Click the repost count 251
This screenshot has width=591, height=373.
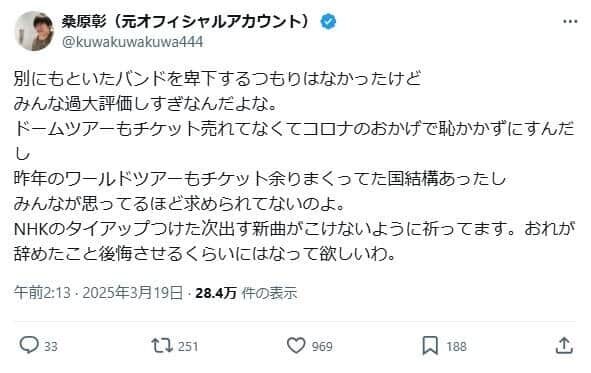click(x=188, y=346)
